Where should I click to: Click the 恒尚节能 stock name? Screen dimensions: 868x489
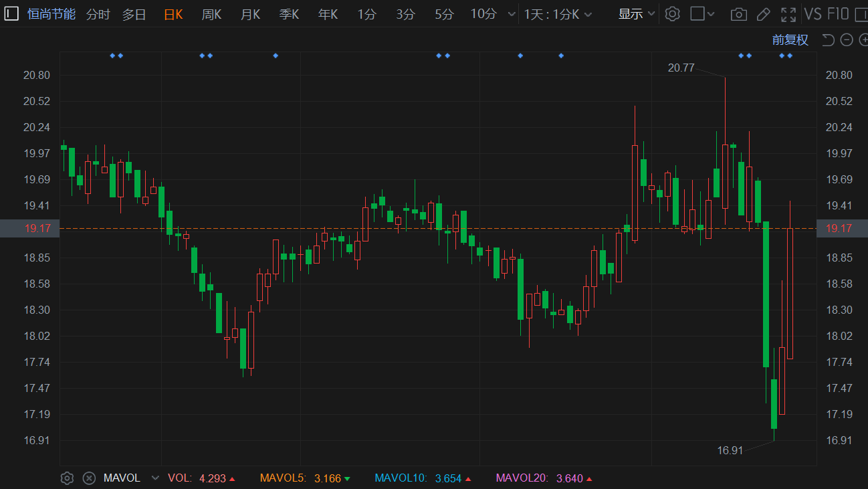pyautogui.click(x=51, y=14)
